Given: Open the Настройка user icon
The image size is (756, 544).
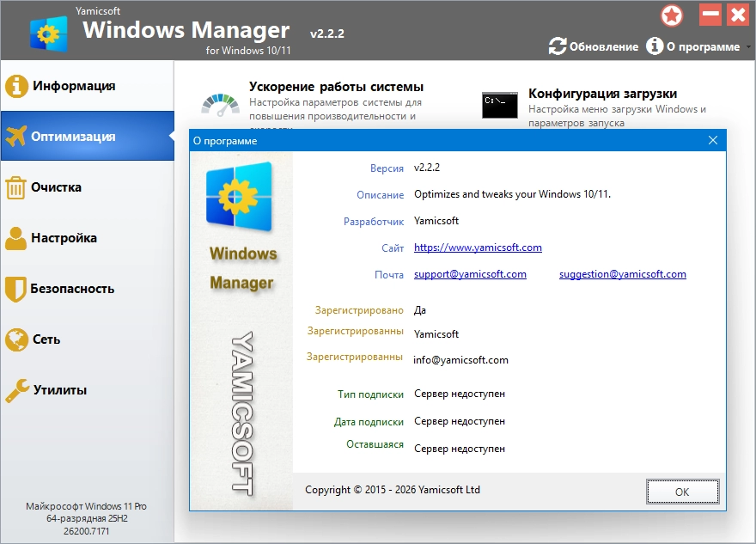Looking at the screenshot, I should pos(16,238).
